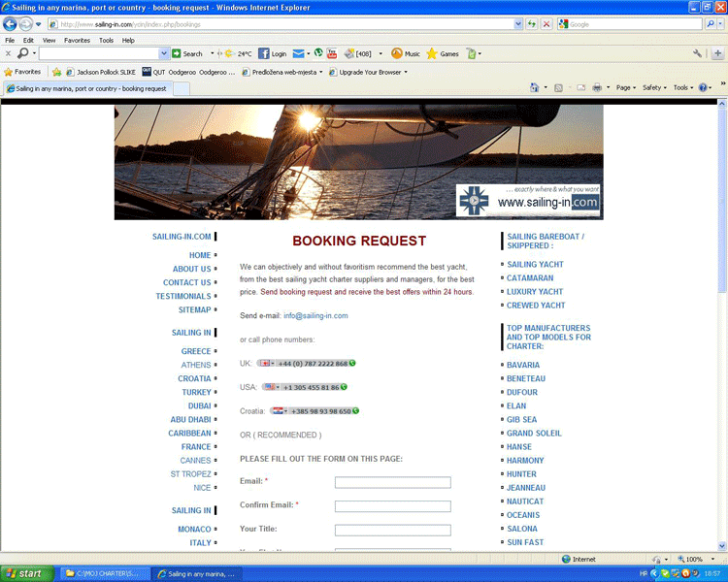Click the browser Forward arrow button
728x582 pixels.
click(x=26, y=23)
